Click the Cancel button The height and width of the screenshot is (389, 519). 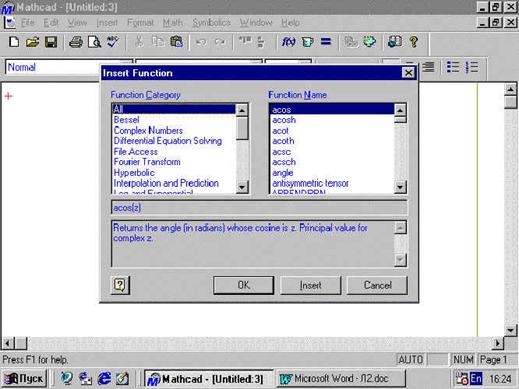[x=377, y=285]
